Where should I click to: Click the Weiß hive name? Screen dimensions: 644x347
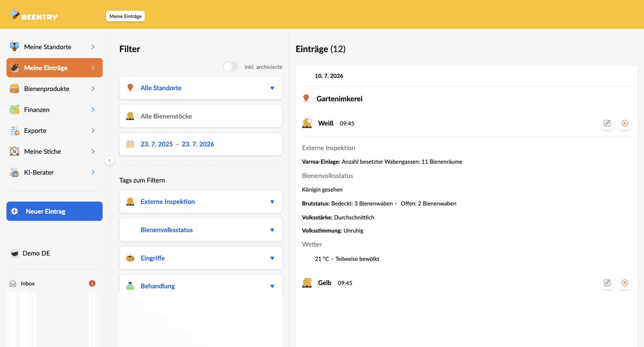pos(326,123)
